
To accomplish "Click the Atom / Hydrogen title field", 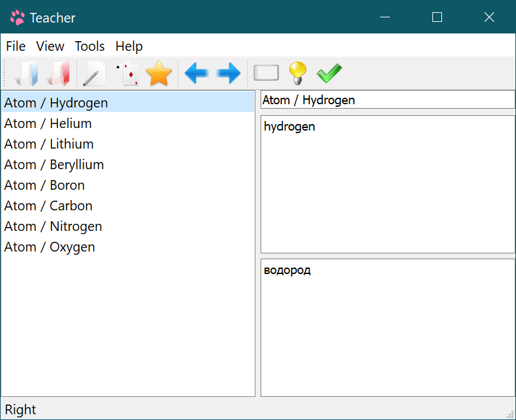I will (x=387, y=100).
